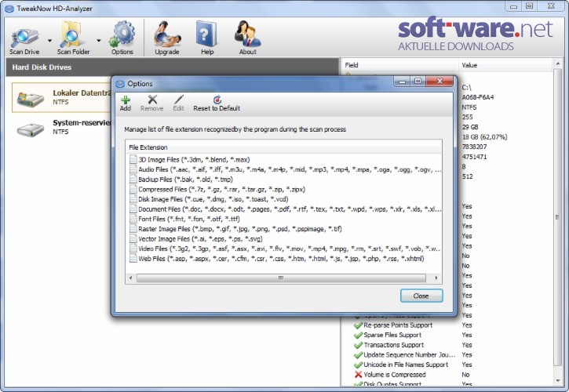The image size is (569, 392).
Task: Click the Scan Drive toolbar icon
Action: (x=24, y=38)
